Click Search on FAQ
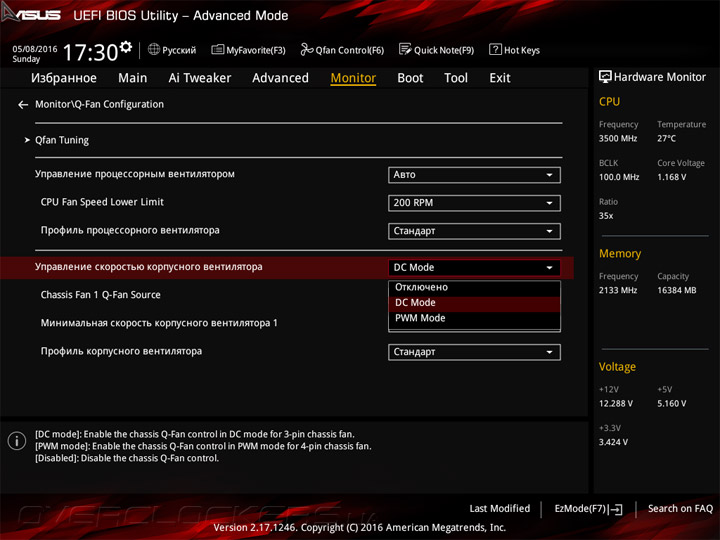 pyautogui.click(x=680, y=509)
